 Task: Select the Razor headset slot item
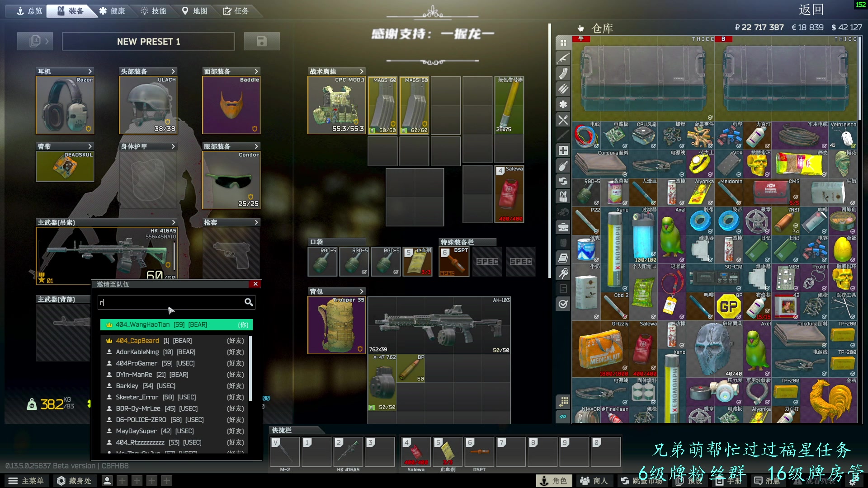(65, 105)
